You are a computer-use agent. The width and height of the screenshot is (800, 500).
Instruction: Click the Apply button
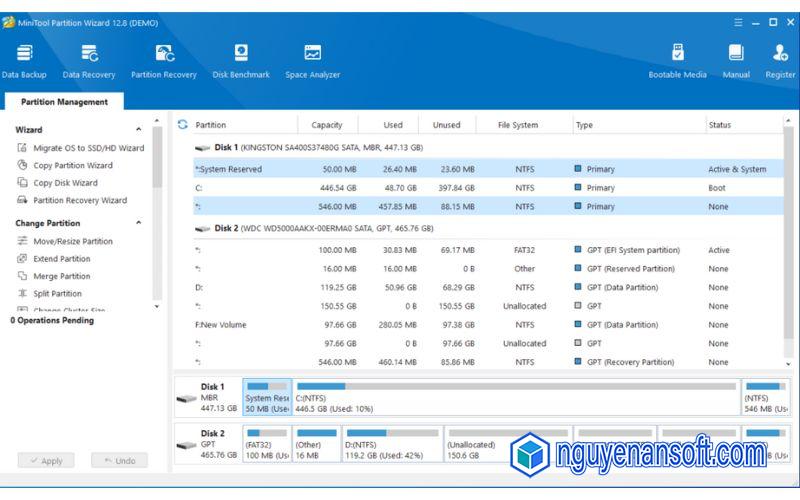tap(46, 460)
